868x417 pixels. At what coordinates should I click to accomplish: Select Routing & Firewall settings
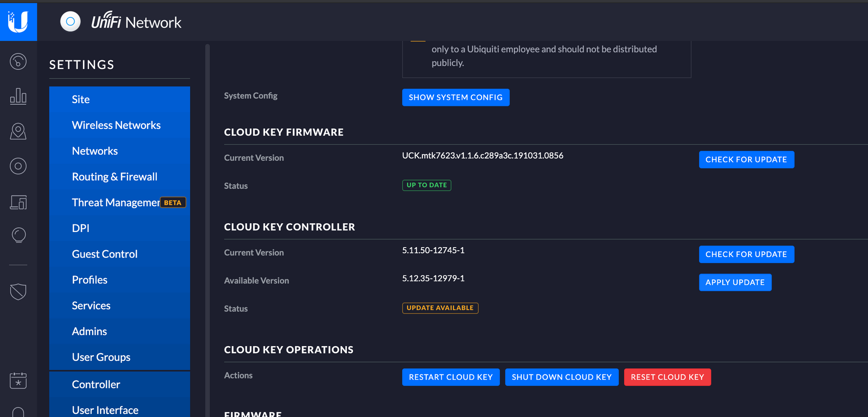point(115,177)
